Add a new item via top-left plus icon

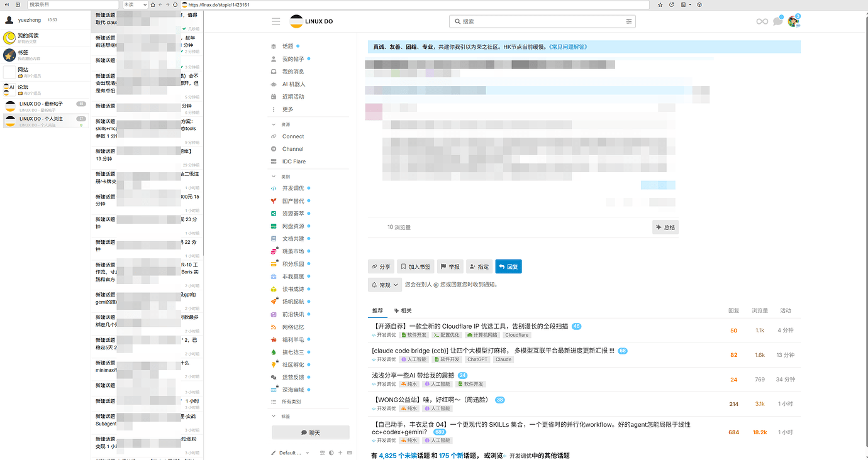pyautogui.click(x=18, y=4)
